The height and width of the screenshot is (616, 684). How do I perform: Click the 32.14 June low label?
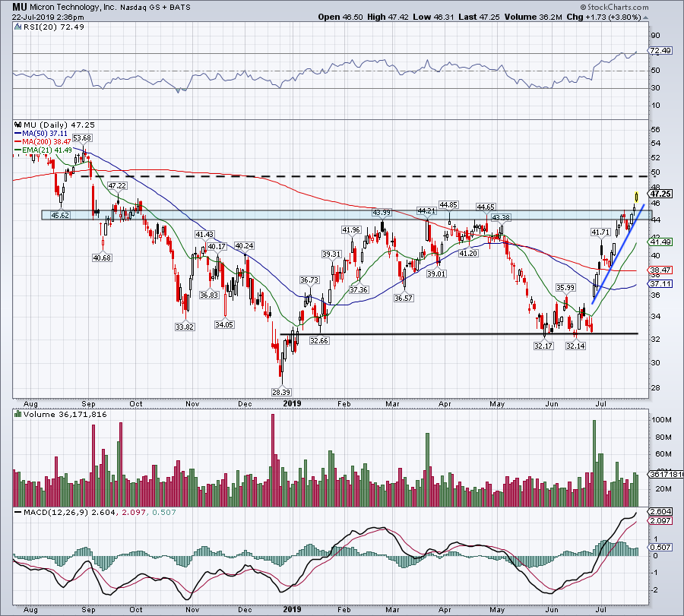click(x=576, y=346)
